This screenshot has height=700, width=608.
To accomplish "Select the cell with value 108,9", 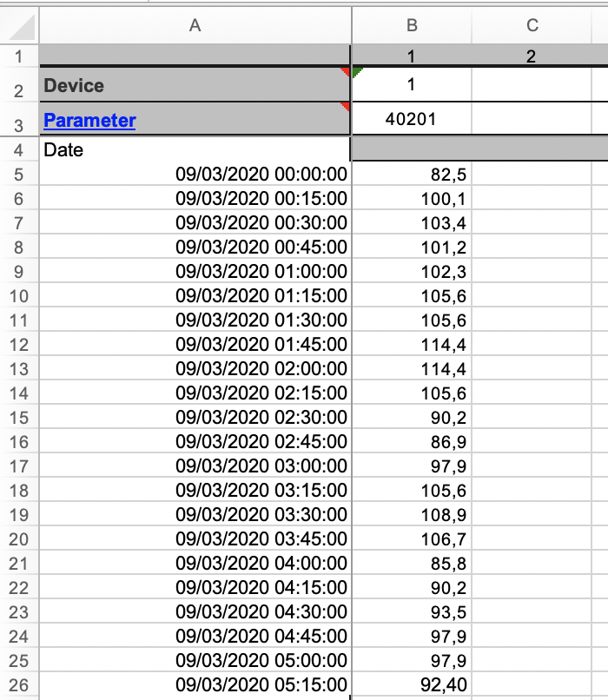I will 411,515.
